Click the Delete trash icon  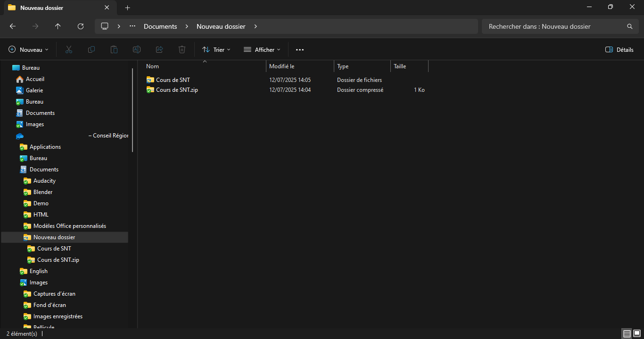pyautogui.click(x=182, y=49)
